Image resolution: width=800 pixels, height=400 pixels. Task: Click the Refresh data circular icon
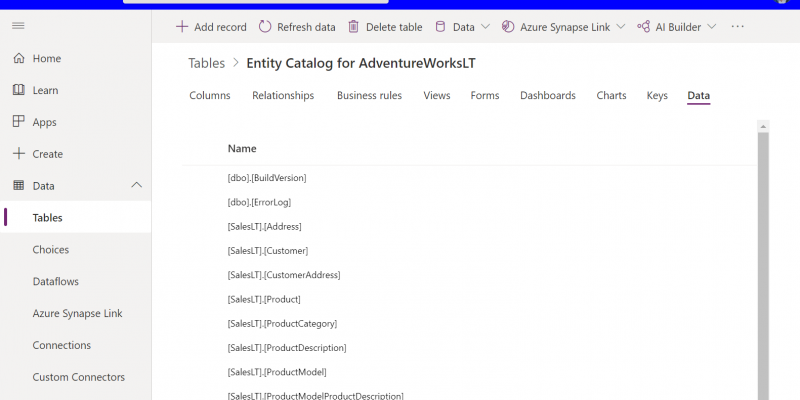click(265, 27)
